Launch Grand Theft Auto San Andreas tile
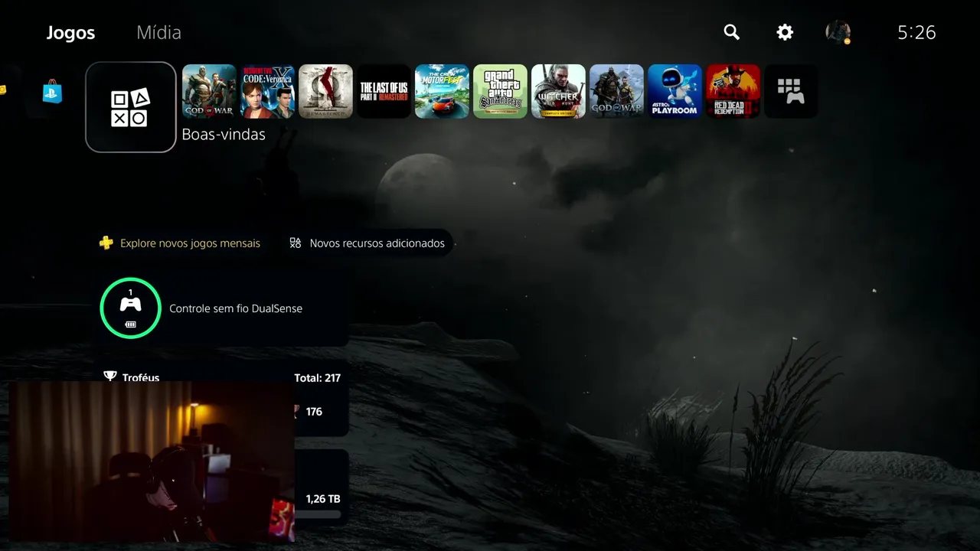 click(x=500, y=91)
